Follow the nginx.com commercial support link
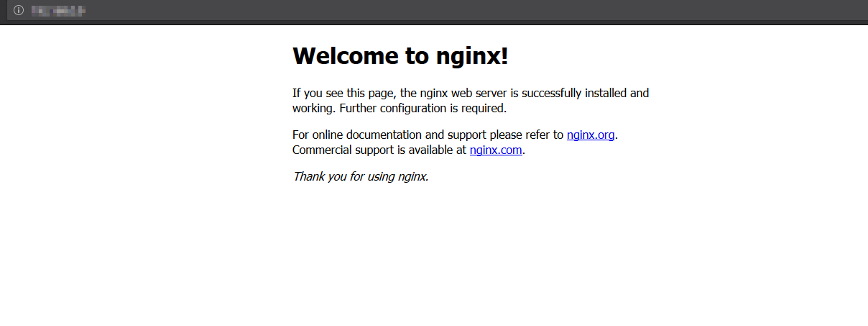This screenshot has height=326, width=868. click(x=496, y=150)
